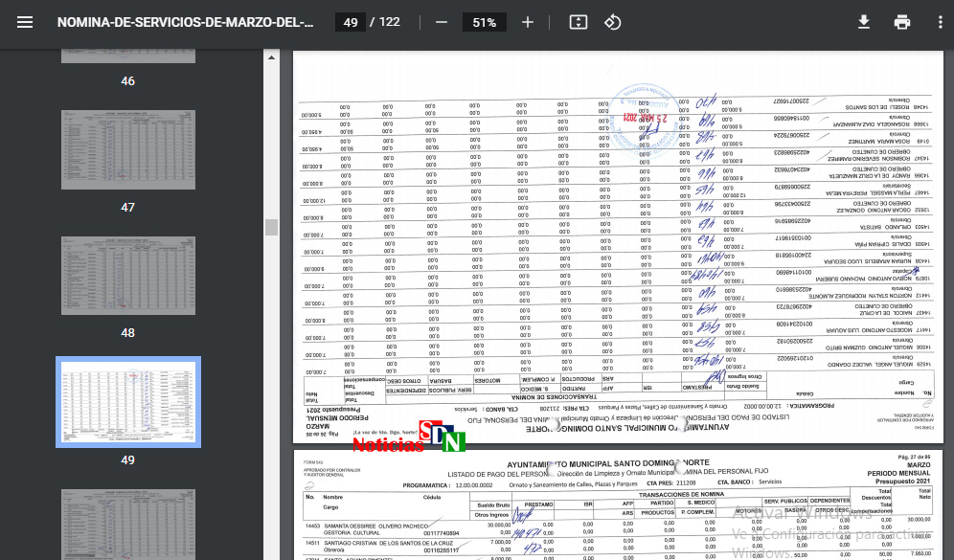
Task: Open the three-dot more actions menu
Action: click(940, 22)
